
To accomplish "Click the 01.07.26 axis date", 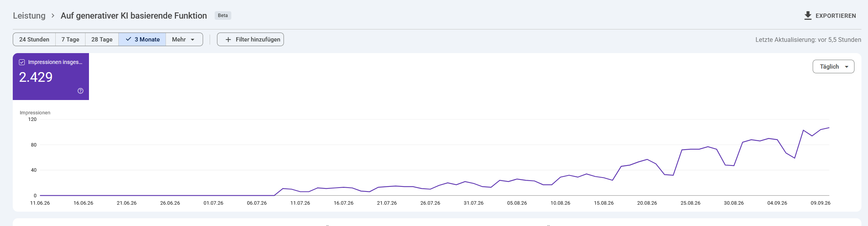I will click(214, 203).
